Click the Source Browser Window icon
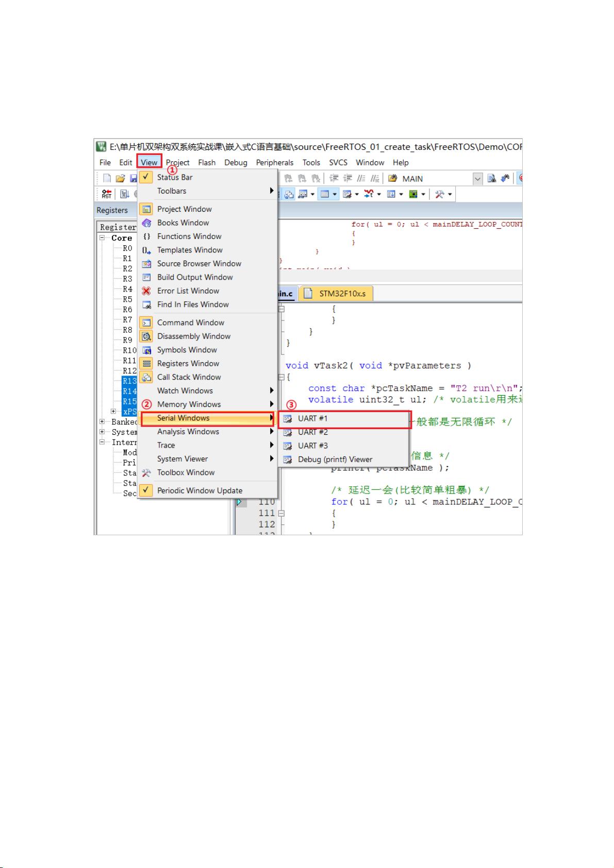 coord(147,264)
